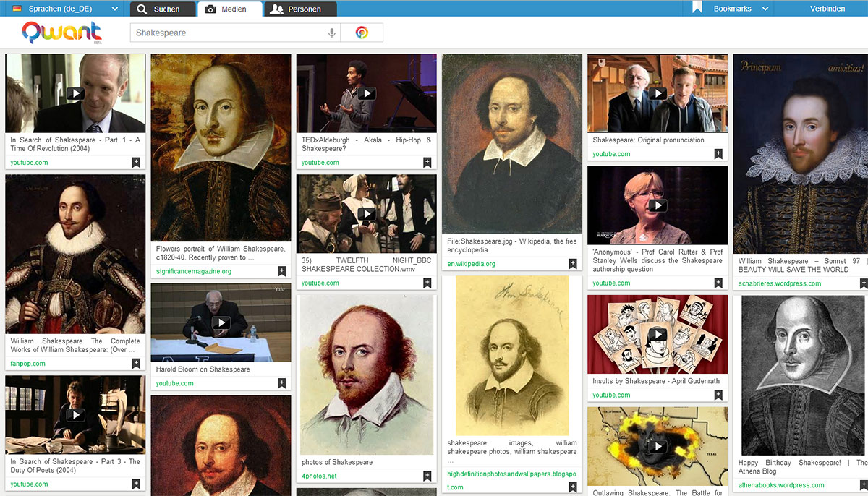Click the colorful circle search button
This screenshot has height=496, width=868.
[362, 33]
